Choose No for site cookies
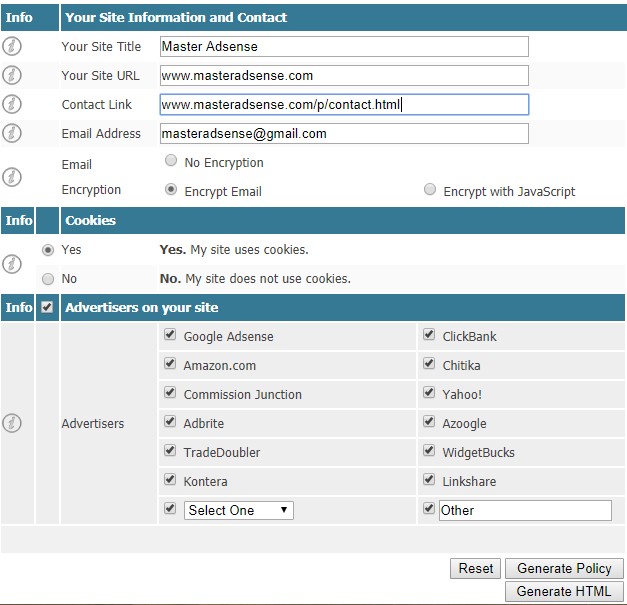The image size is (627, 605). pos(48,279)
